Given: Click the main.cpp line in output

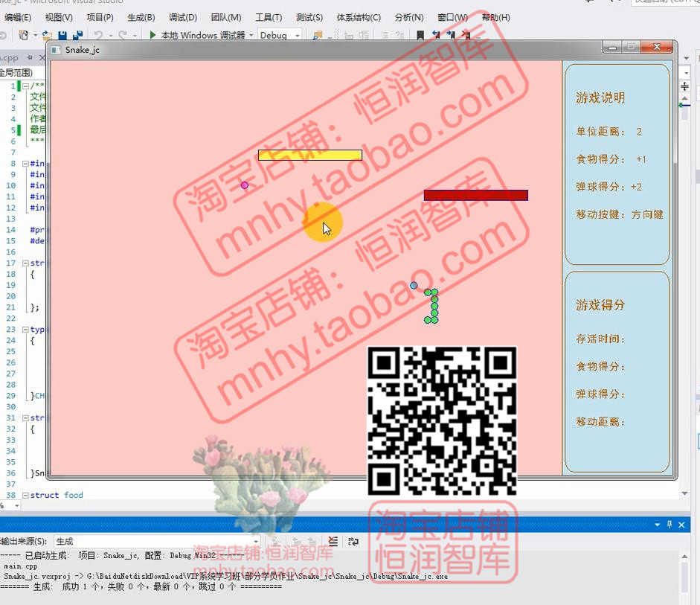Looking at the screenshot, I should [x=21, y=566].
